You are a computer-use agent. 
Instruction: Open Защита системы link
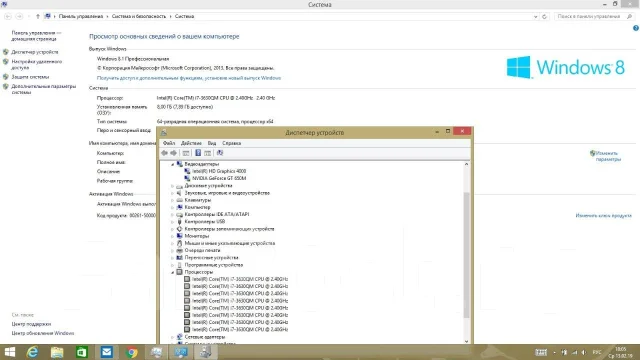(30, 77)
